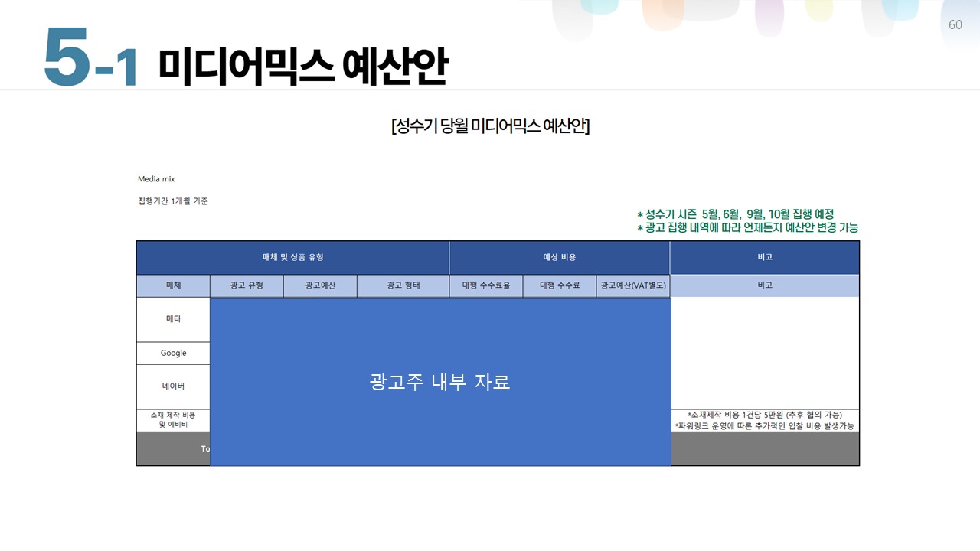Click the 대행 수수료 column header

559,285
